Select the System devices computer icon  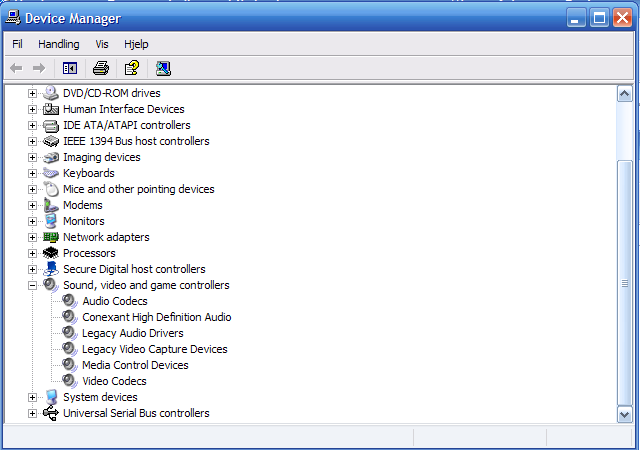tap(51, 397)
